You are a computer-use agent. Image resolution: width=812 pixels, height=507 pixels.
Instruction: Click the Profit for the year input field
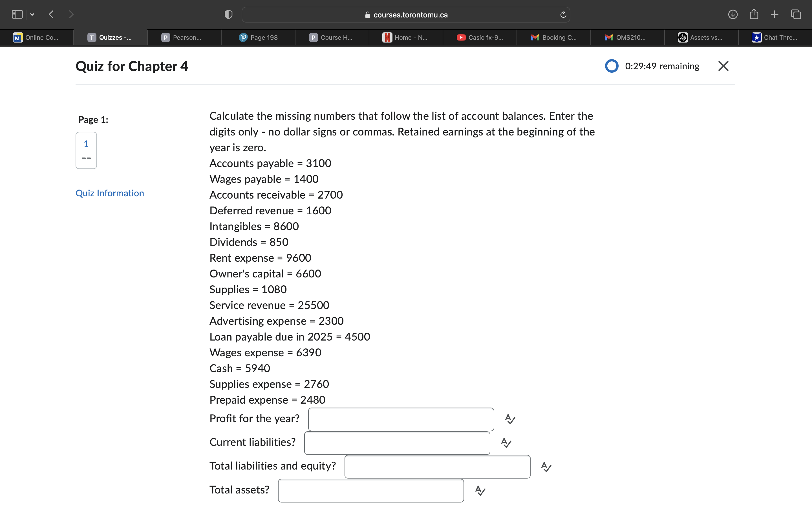401,419
